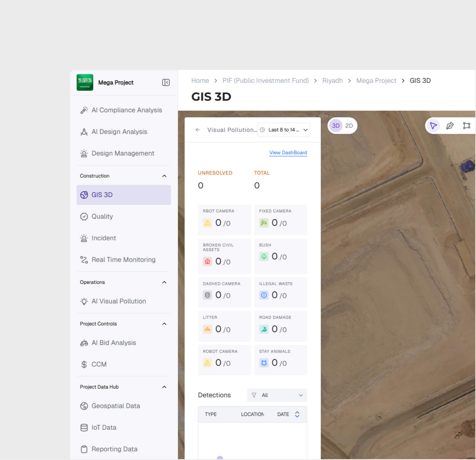The height and width of the screenshot is (460, 476).
Task: Select the Pen tool on the map toolbar
Action: (450, 126)
